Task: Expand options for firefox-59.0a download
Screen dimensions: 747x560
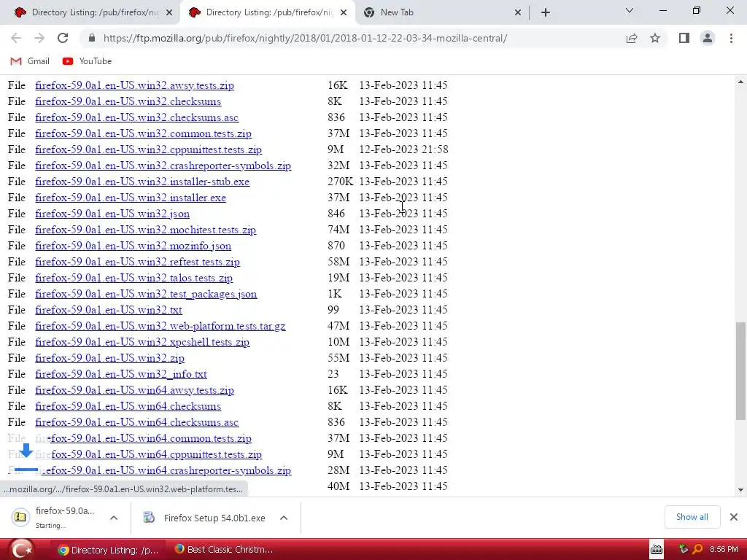Action: coord(114,518)
